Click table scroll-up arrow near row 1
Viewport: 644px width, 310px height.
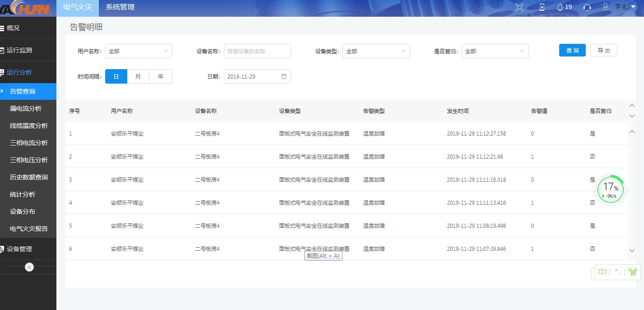632,132
